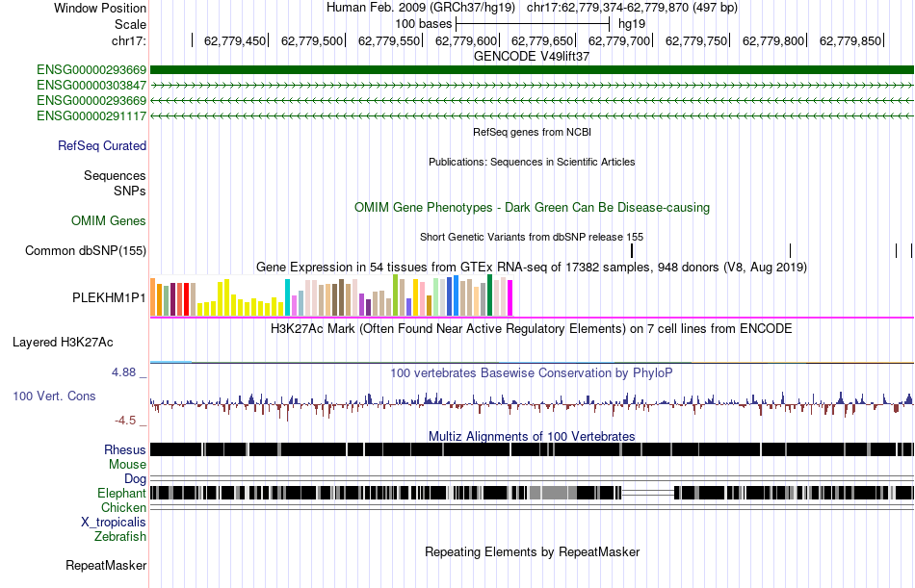915x588 pixels.
Task: Open the GTEx Gene Expression track title
Action: click(532, 268)
